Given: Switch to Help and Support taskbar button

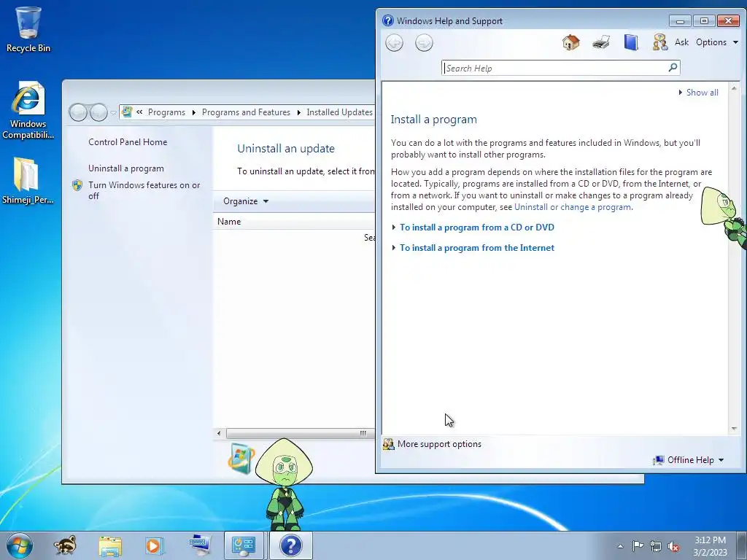Looking at the screenshot, I should tap(290, 545).
